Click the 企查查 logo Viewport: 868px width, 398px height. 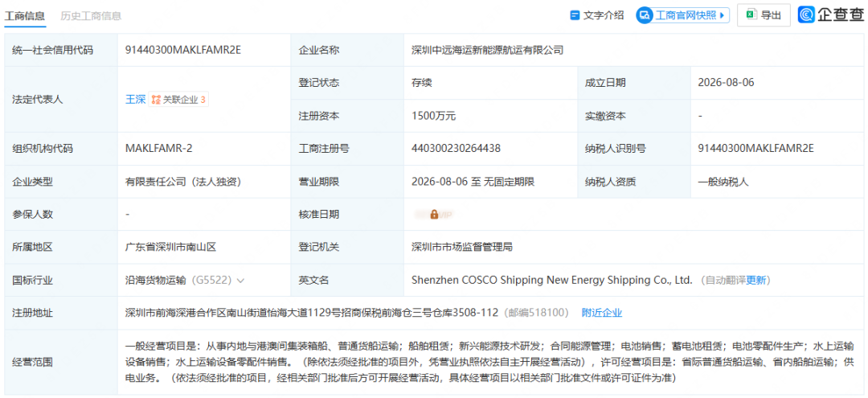click(x=830, y=15)
